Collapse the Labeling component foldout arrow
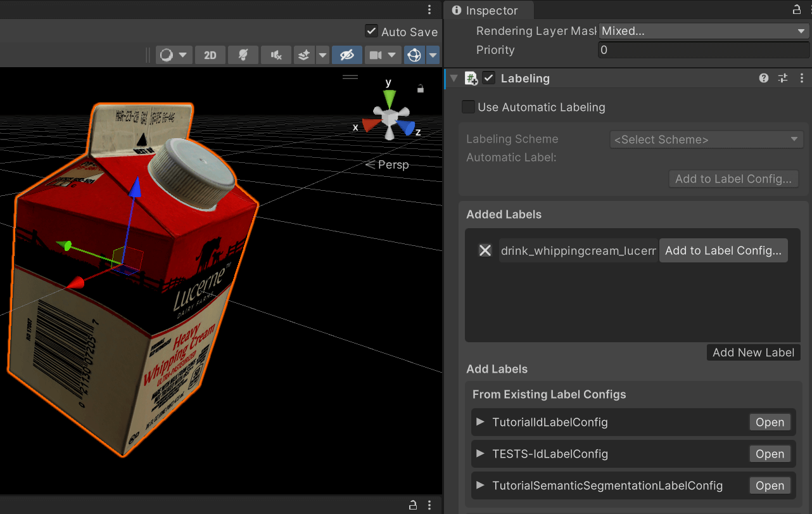The width and height of the screenshot is (812, 514). point(454,79)
